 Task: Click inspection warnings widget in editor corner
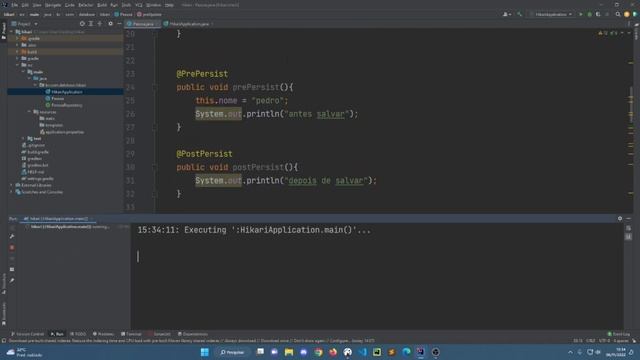(x=608, y=33)
